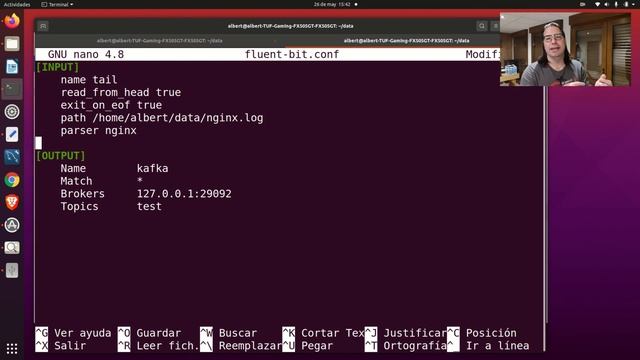Image resolution: width=640 pixels, height=360 pixels.
Task: Switch to the first terminal tab
Action: 159,40
